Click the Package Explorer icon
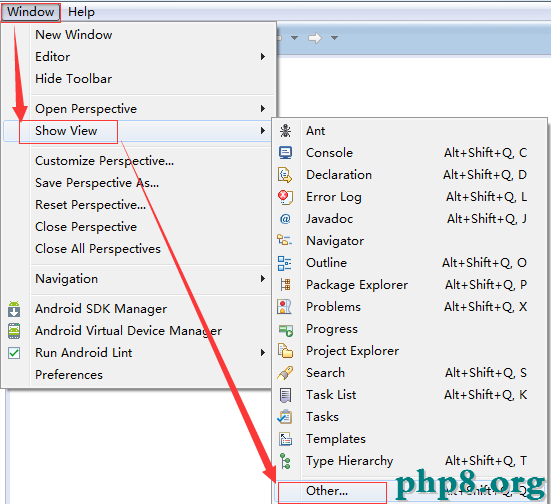 (285, 285)
